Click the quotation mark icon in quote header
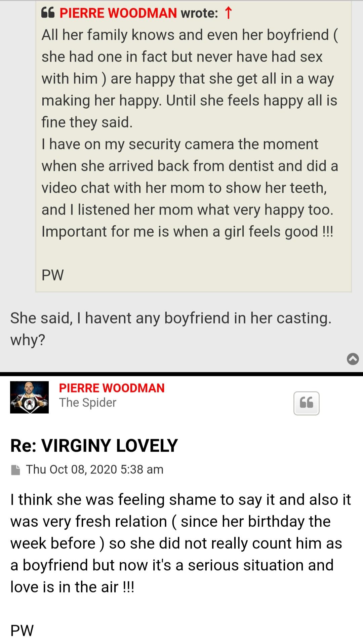The width and height of the screenshot is (363, 644). (48, 13)
